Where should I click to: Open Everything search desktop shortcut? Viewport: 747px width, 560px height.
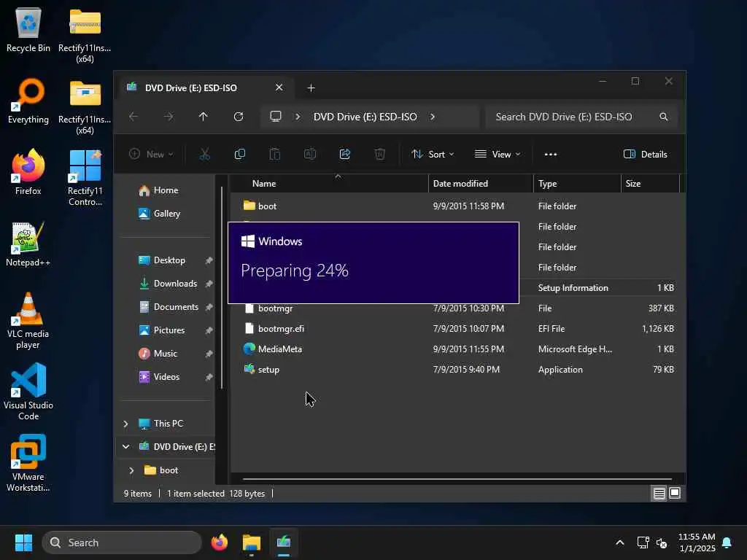pos(28,101)
